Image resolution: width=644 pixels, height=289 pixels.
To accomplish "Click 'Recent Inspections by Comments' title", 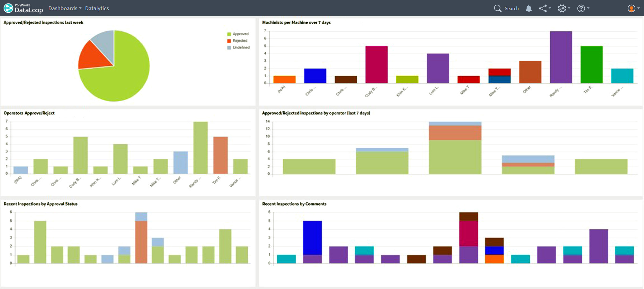I will pos(294,204).
